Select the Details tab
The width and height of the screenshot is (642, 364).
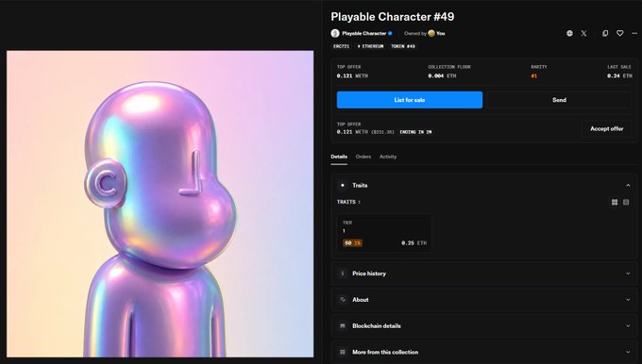pos(339,157)
